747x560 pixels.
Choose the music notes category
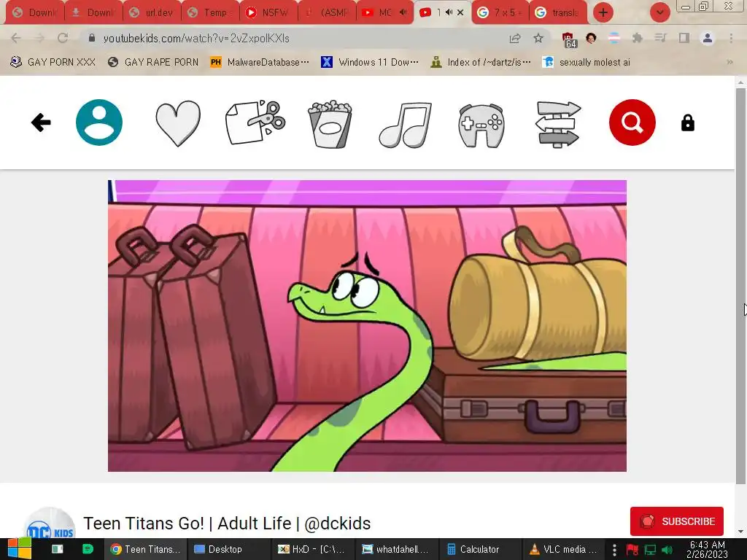point(406,125)
